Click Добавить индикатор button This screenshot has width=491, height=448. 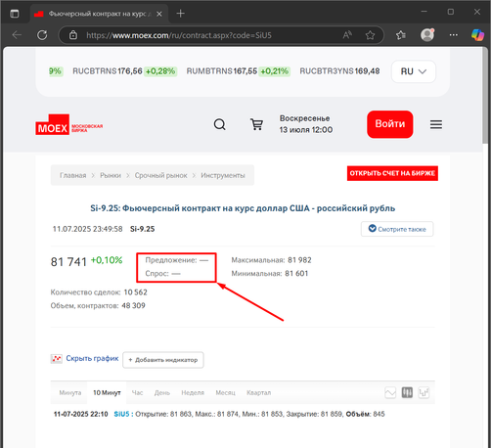163,360
